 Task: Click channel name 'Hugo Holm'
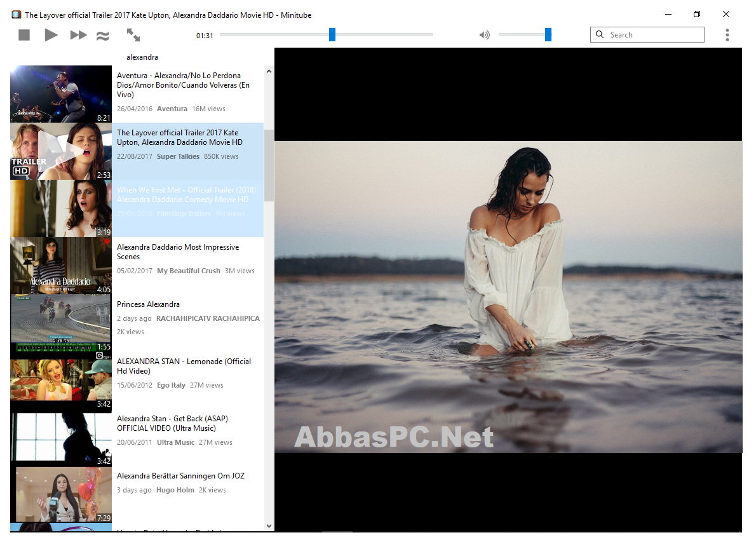tap(175, 490)
